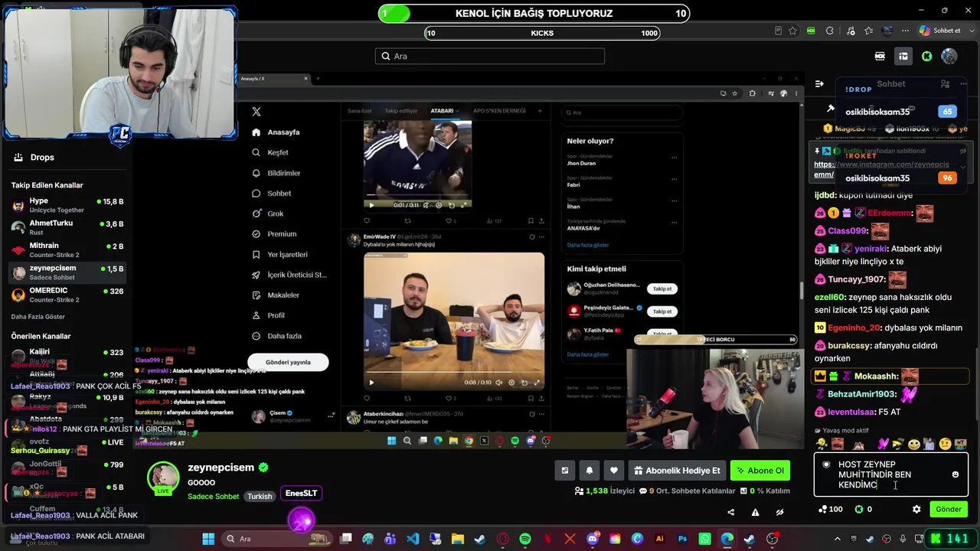This screenshot has height=551, width=980.
Task: Mute the Dybala tweet video
Action: click(x=499, y=383)
